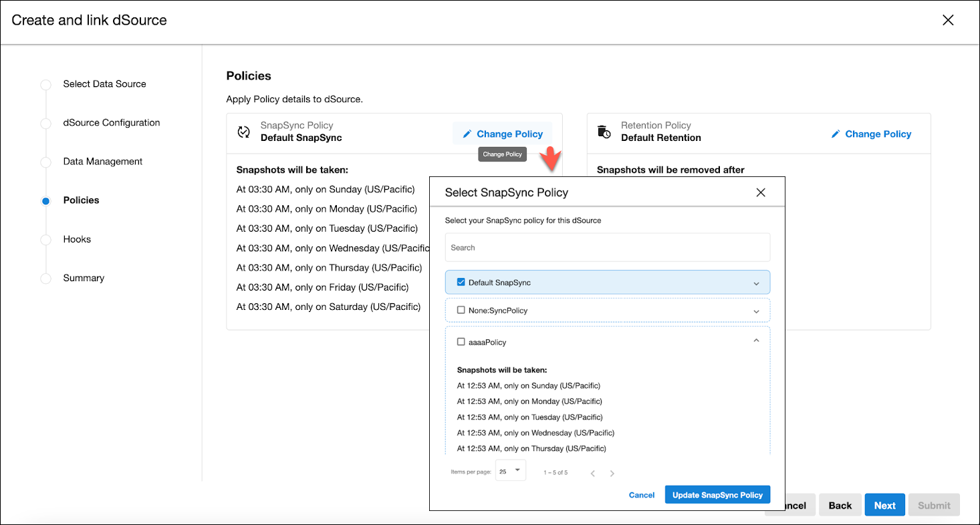
Task: Uncheck the Default SnapSync checkbox
Action: (x=461, y=282)
